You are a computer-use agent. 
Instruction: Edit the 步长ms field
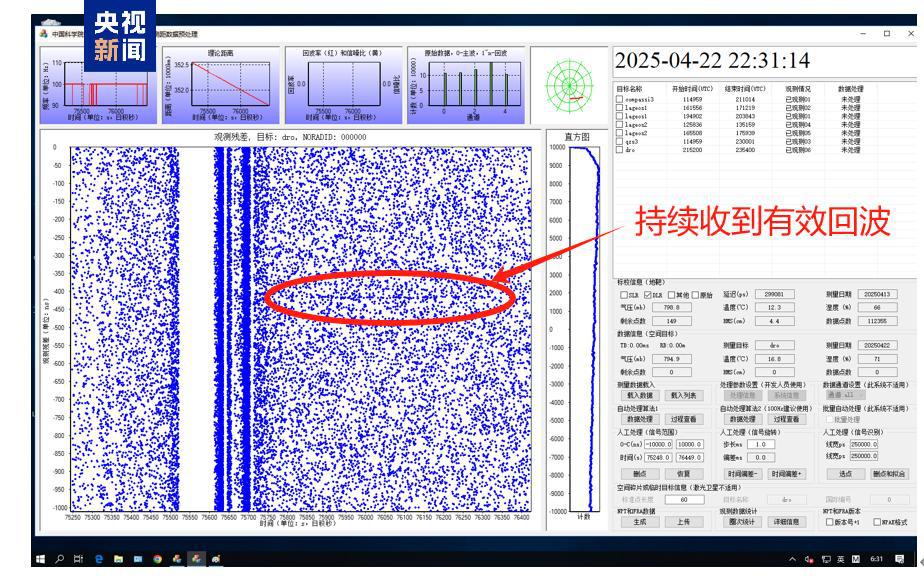click(x=761, y=444)
